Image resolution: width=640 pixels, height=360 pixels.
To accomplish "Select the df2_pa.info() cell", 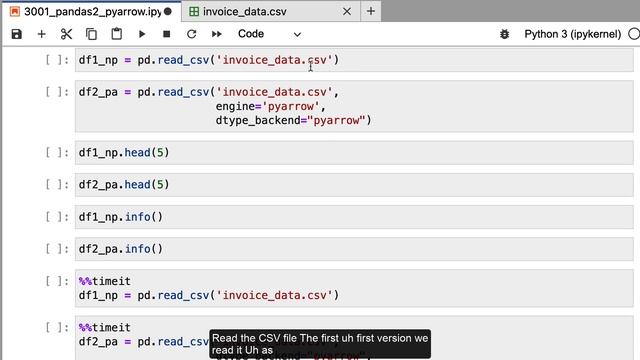I will 354,249.
